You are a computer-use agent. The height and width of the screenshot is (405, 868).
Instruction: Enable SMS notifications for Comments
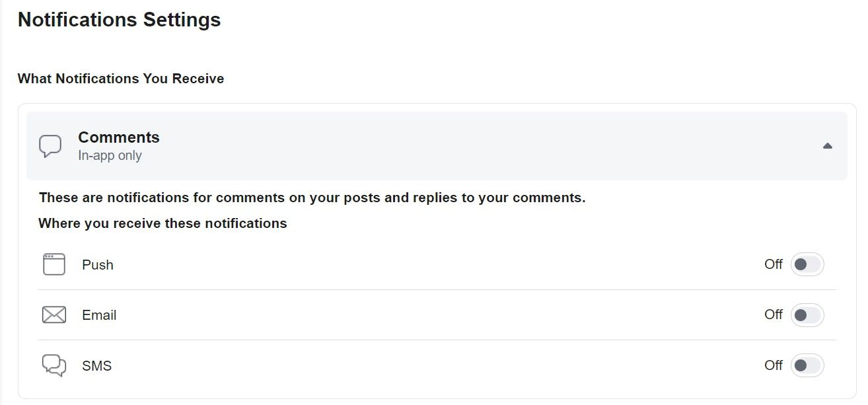click(x=807, y=365)
